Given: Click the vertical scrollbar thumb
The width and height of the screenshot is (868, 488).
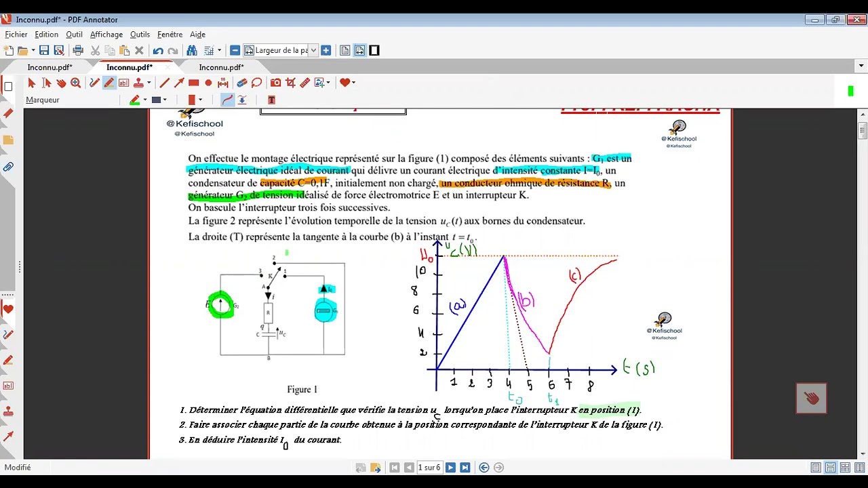Looking at the screenshot, I should click(x=863, y=130).
